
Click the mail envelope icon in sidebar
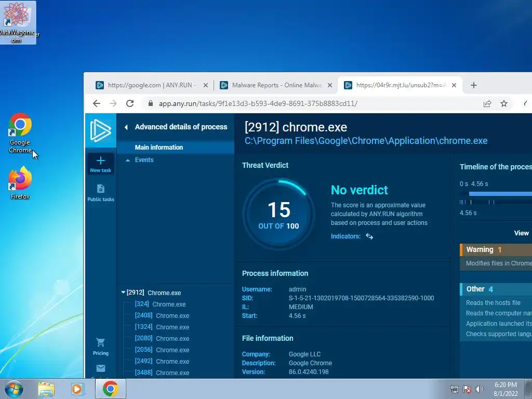[x=101, y=368]
